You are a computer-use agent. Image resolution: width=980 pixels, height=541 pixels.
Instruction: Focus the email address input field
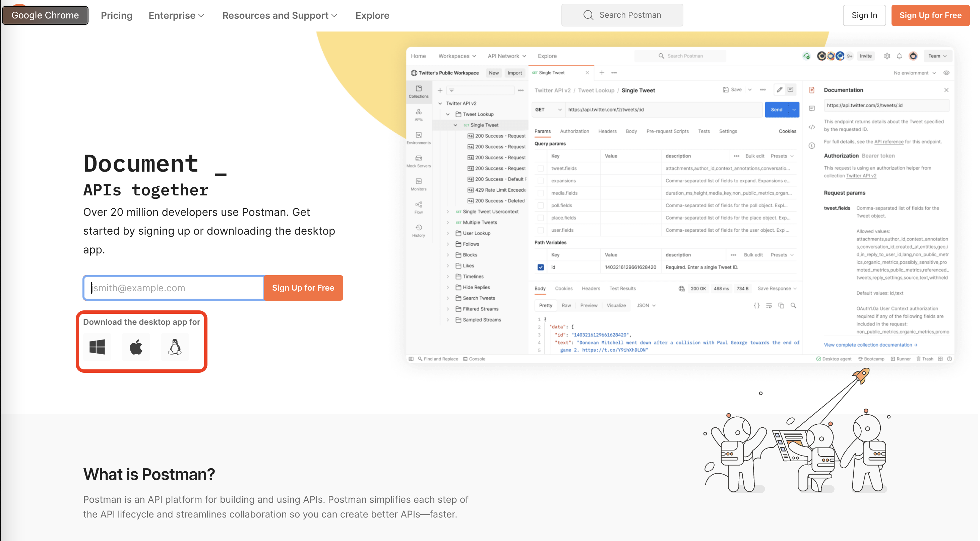tap(174, 288)
